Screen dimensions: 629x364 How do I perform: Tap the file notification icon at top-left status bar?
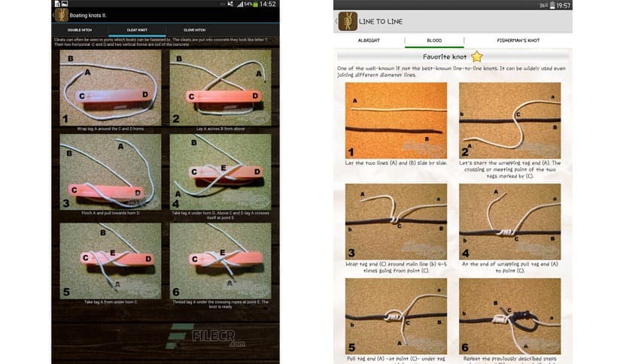[57, 4]
